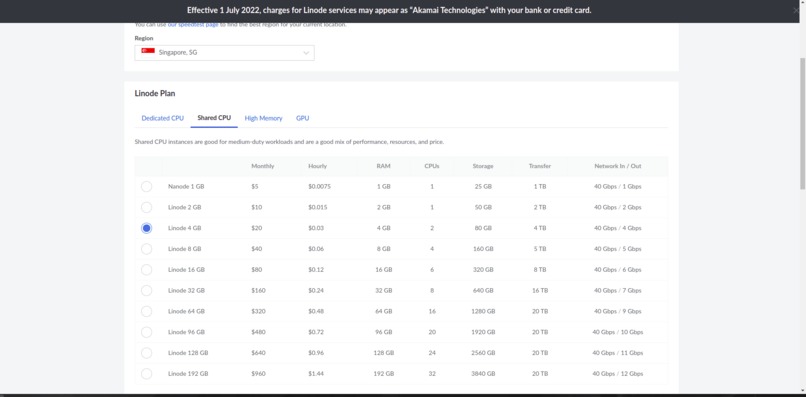Click the Singapore flag icon in Region field
This screenshot has height=397, width=806.
(148, 51)
